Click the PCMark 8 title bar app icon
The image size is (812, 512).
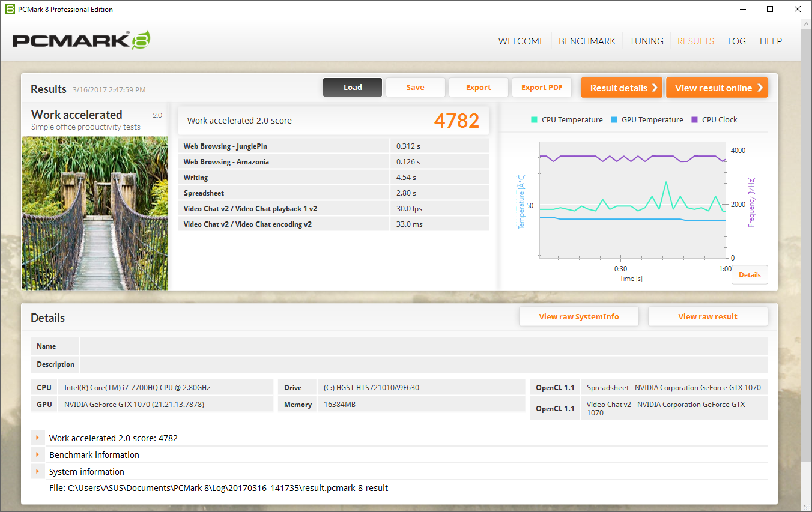click(10, 9)
